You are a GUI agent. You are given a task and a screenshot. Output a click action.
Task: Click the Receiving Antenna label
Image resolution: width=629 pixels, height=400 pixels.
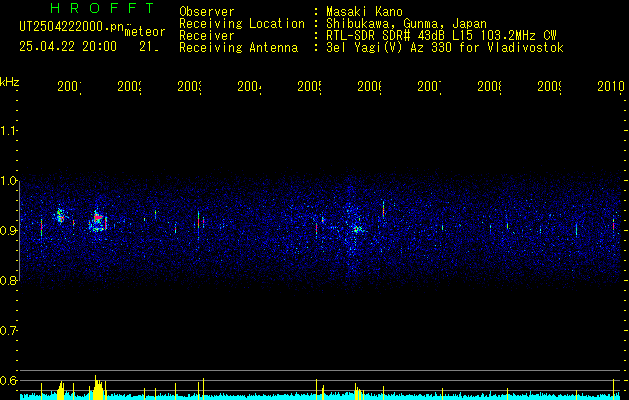click(x=238, y=48)
